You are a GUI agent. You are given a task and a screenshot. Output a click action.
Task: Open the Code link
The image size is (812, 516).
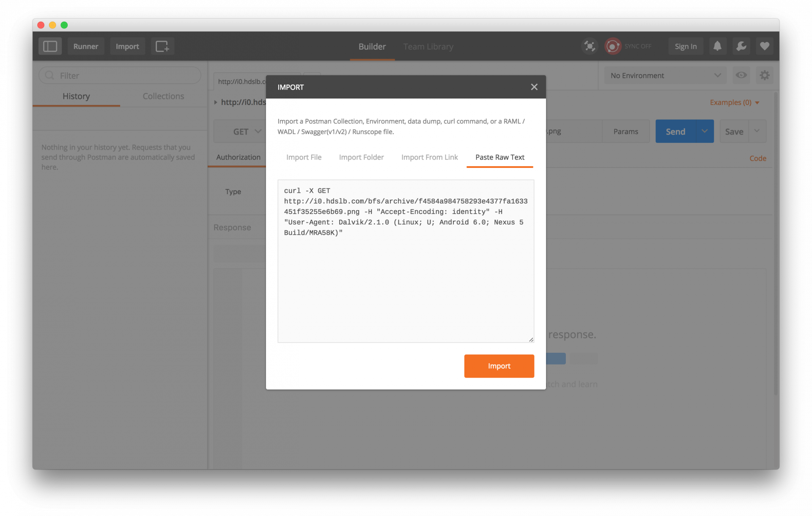coord(758,158)
